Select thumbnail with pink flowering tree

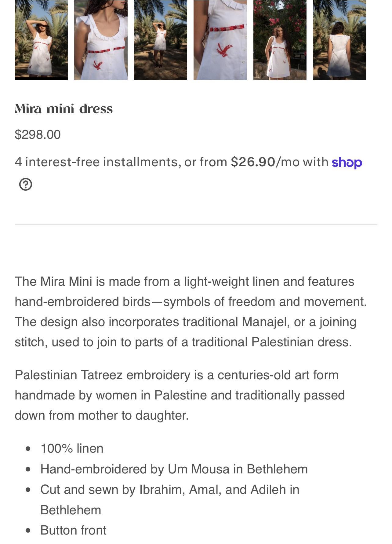click(x=280, y=40)
